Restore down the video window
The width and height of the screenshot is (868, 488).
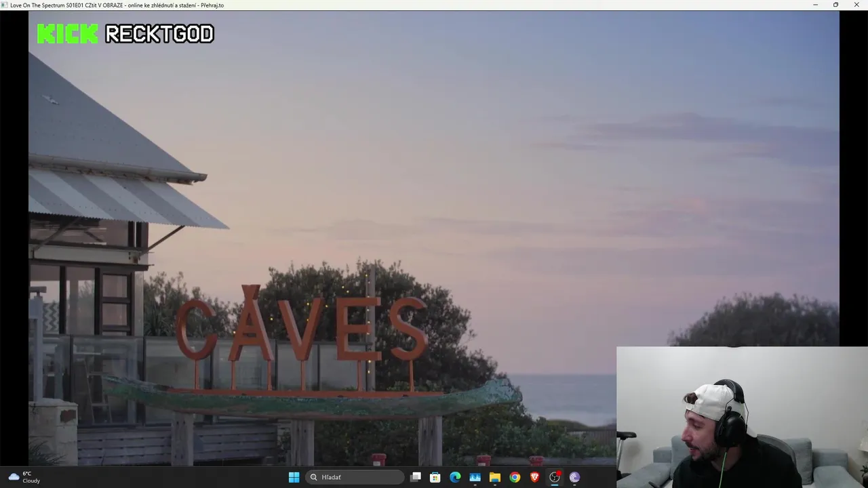[835, 5]
